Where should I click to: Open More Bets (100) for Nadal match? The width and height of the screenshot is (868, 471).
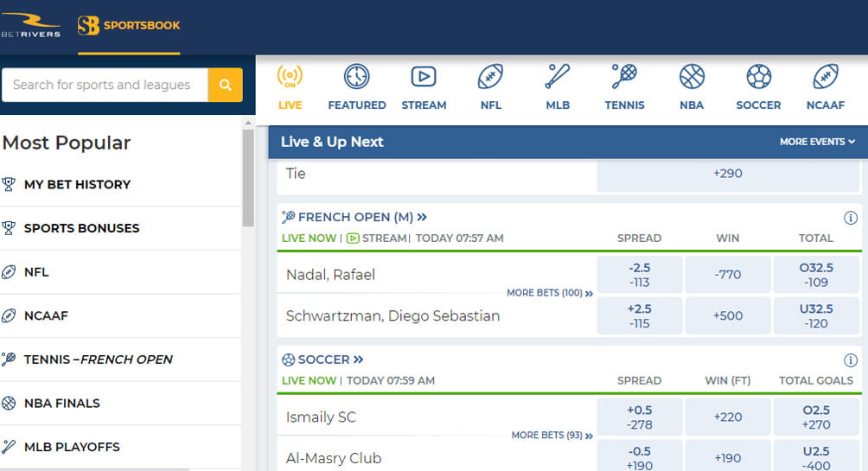550,293
